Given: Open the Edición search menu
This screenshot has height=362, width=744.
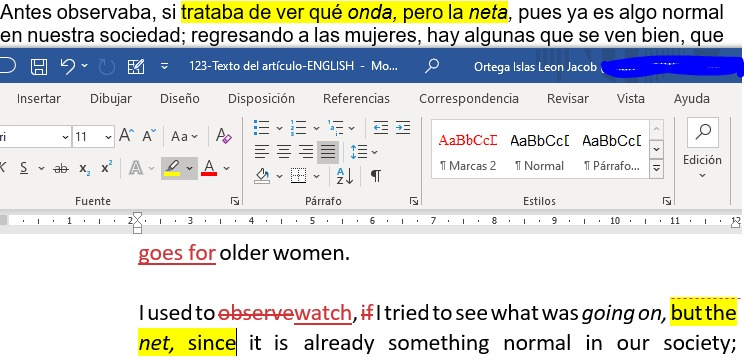Looking at the screenshot, I should coord(702,148).
